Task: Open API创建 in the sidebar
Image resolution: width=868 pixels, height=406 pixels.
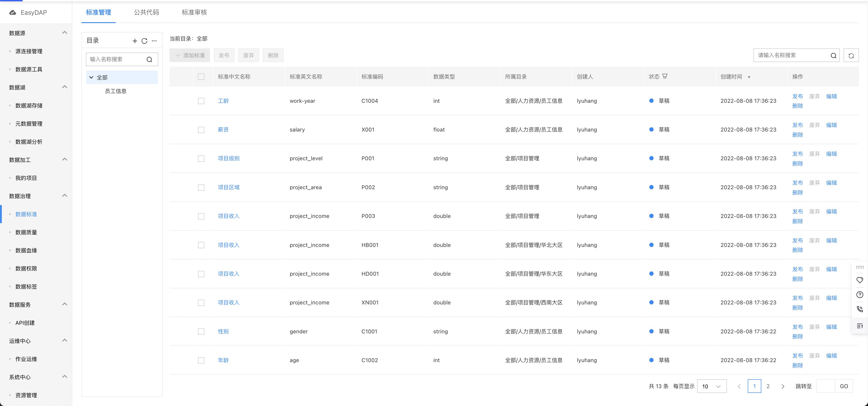Action: [25, 323]
